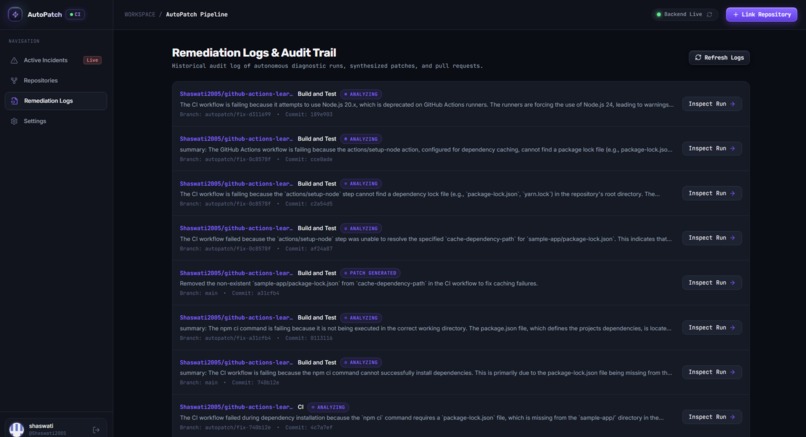Screen dimensions: 806x437
Task: Inspect run for the package lock file caching entry
Action: 711,149
